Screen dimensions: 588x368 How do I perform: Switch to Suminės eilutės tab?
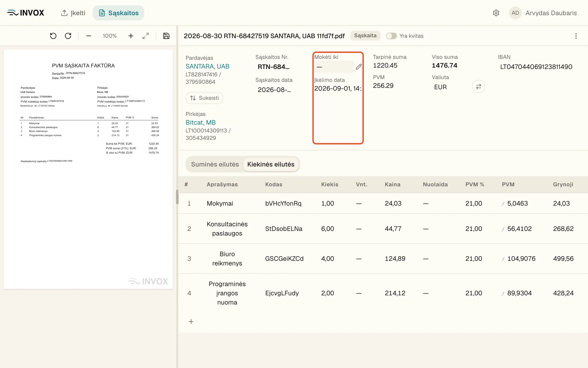click(215, 164)
